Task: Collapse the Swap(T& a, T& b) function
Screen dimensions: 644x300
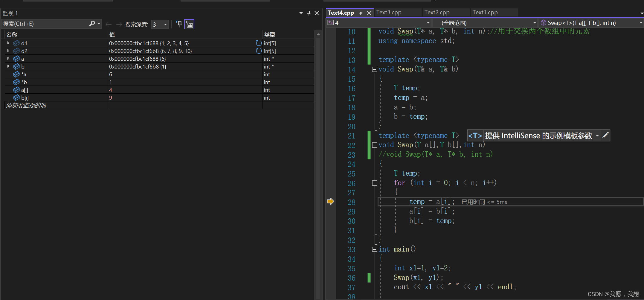Action: click(374, 69)
